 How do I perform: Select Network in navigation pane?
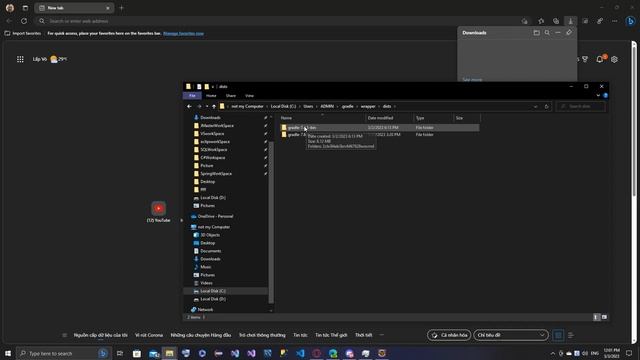coord(205,309)
